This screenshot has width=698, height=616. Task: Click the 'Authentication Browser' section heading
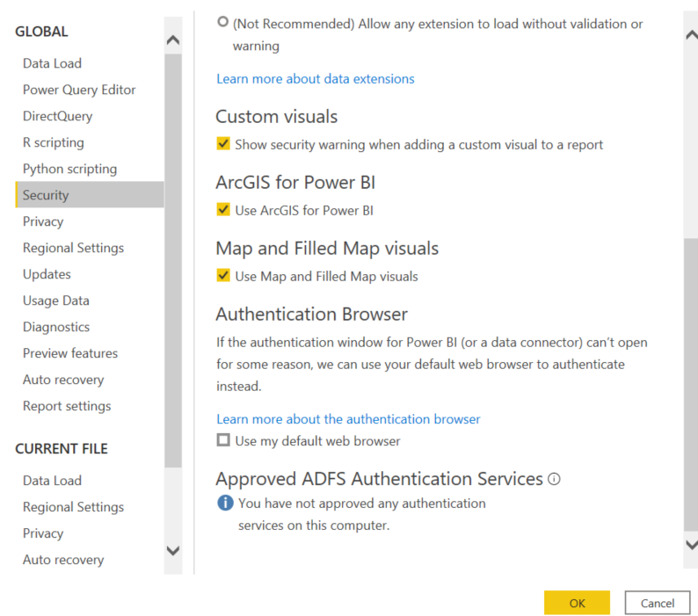point(311,315)
